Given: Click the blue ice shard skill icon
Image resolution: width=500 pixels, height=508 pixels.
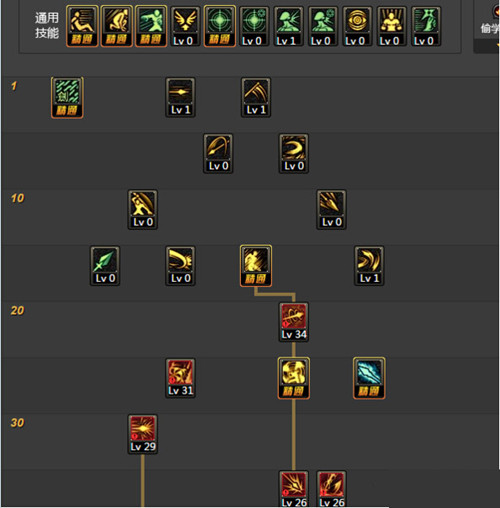Looking at the screenshot, I should tap(369, 378).
